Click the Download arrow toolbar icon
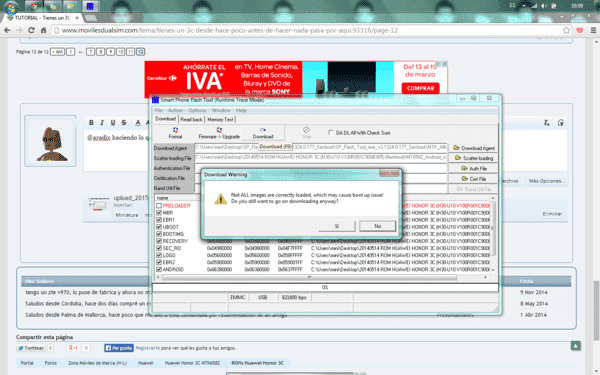Image resolution: width=600 pixels, height=375 pixels. (263, 133)
